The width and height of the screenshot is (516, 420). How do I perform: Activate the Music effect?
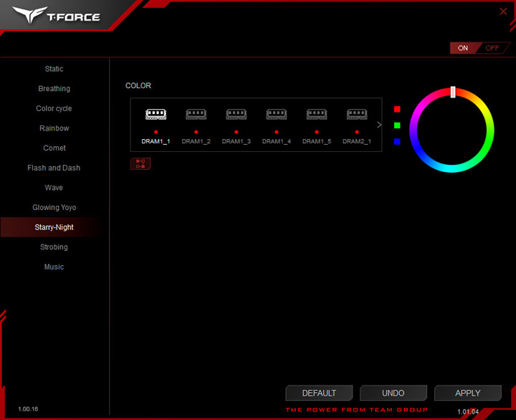coord(54,267)
